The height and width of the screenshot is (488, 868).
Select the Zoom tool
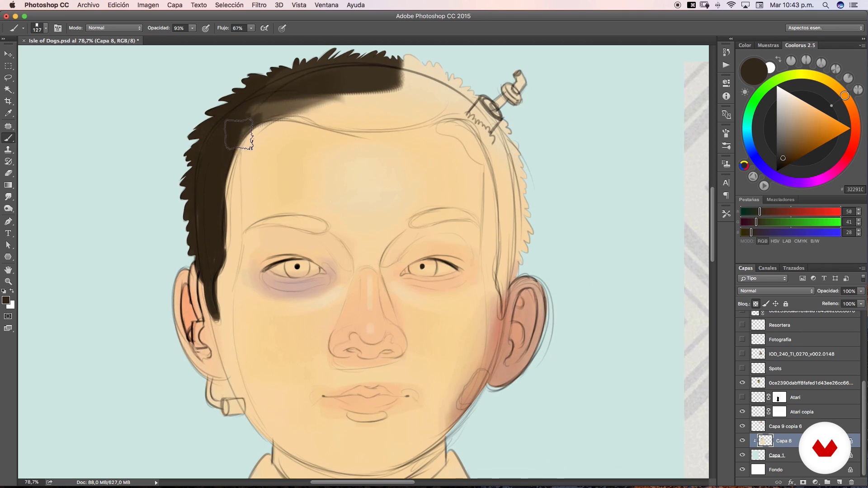[x=8, y=281]
